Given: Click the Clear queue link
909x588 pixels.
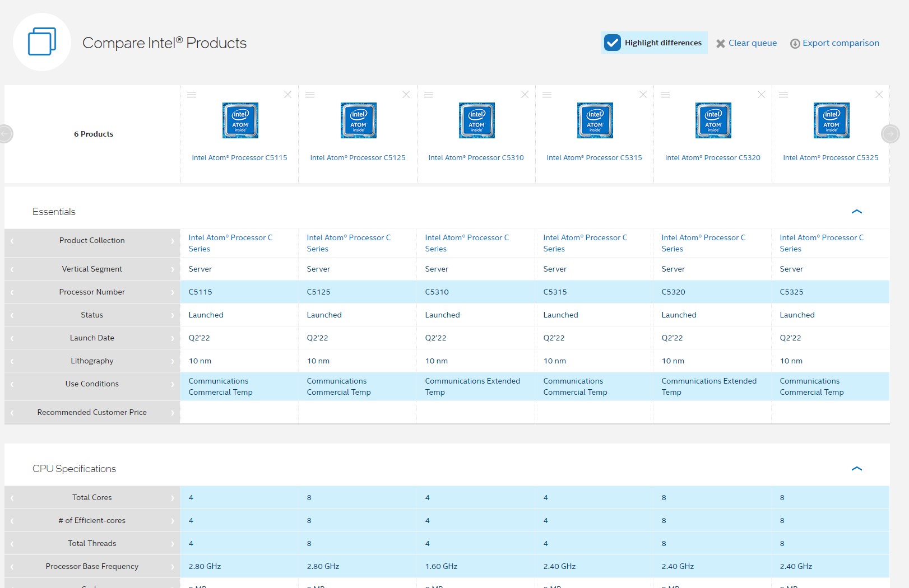Looking at the screenshot, I should click(x=752, y=43).
